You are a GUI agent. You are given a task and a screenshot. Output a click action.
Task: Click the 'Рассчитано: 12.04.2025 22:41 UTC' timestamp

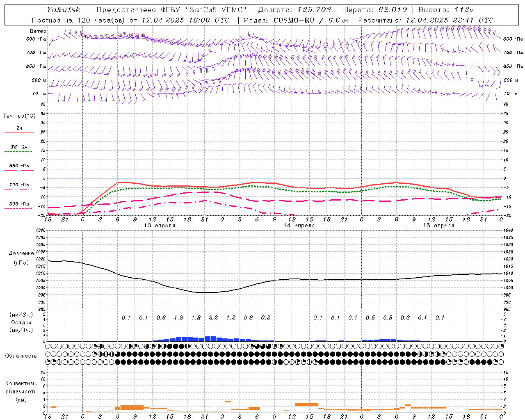(426, 20)
